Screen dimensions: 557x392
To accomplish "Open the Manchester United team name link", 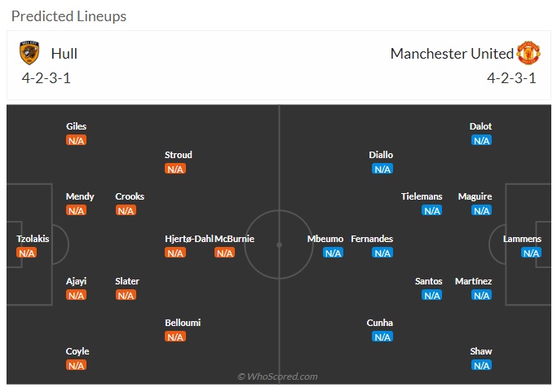I will 452,54.
